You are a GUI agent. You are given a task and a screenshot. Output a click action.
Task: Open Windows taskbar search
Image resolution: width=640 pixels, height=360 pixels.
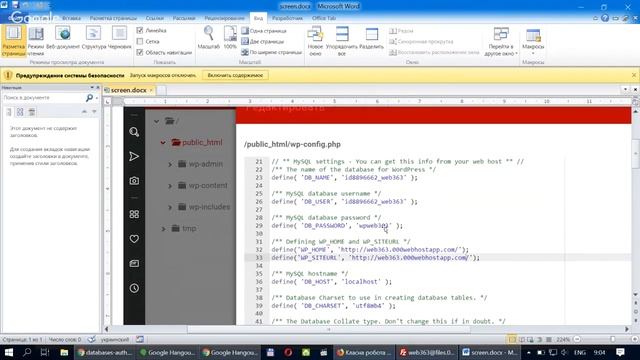27,352
